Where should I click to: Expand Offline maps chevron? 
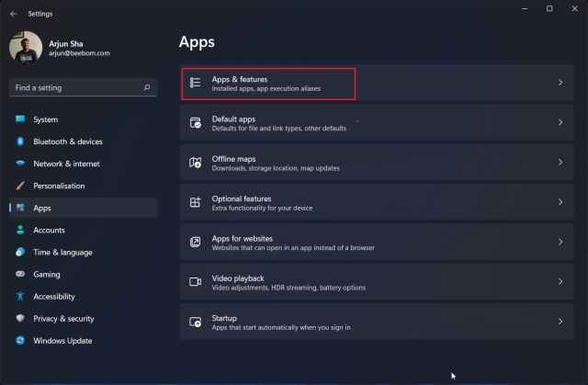[560, 163]
